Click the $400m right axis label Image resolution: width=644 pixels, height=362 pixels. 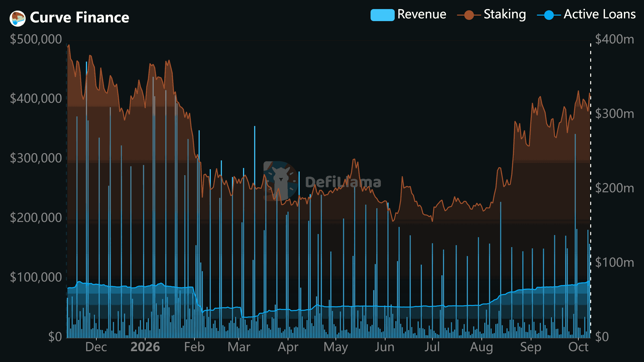tap(615, 39)
